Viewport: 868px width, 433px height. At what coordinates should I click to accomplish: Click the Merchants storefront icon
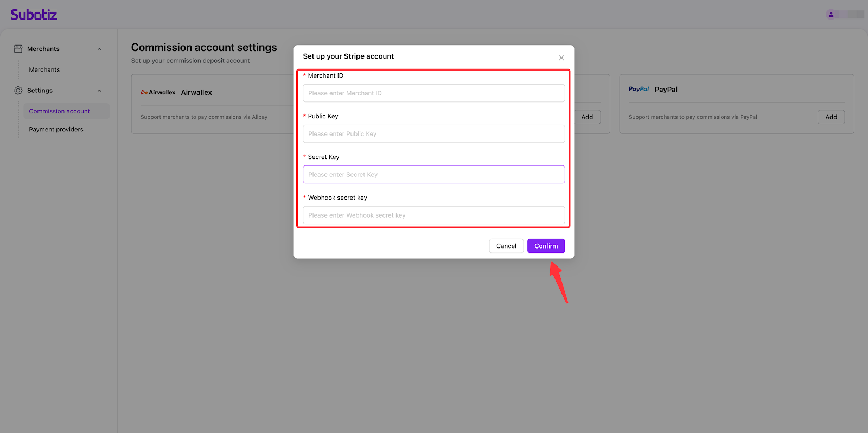(x=18, y=49)
